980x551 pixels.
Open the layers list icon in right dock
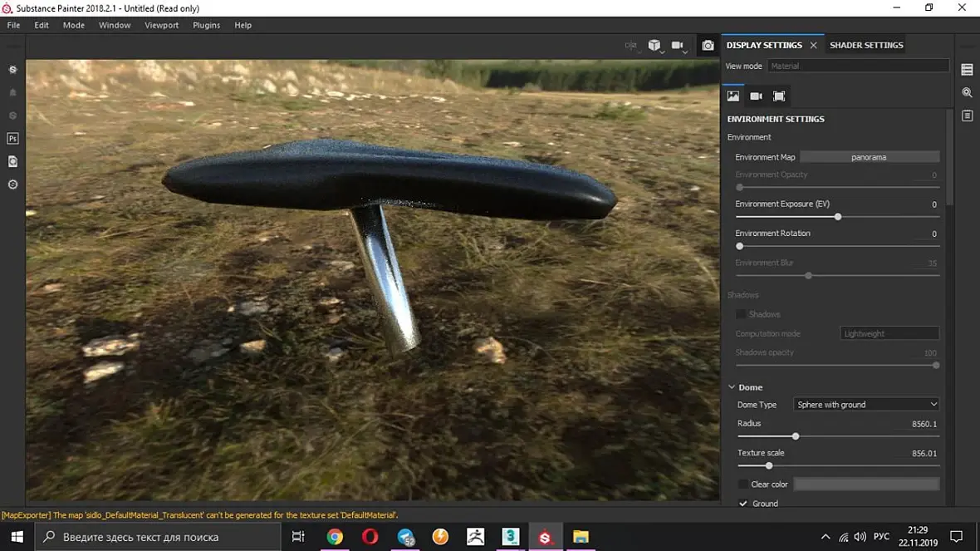(967, 70)
